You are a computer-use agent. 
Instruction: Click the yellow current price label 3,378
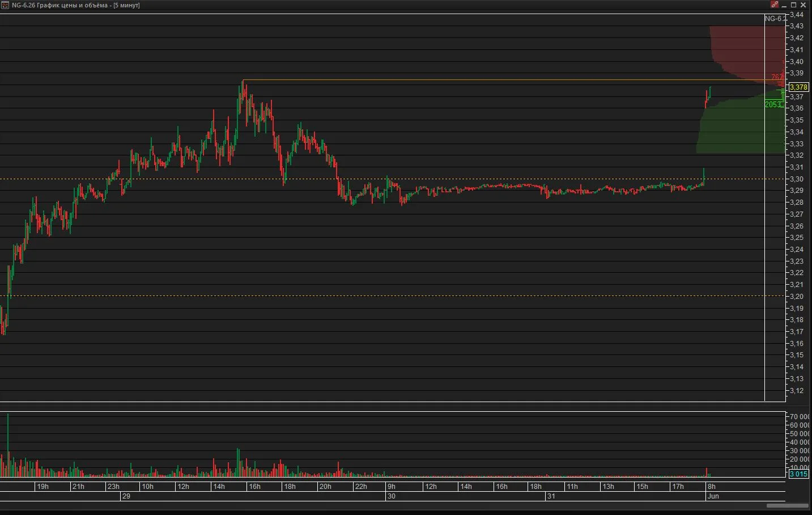[798, 87]
